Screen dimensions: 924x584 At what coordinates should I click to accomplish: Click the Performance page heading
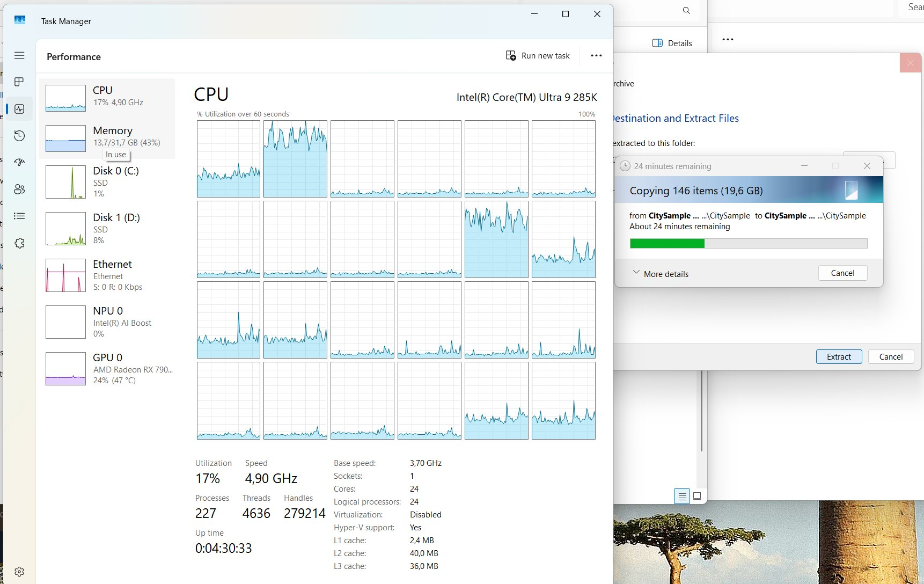pos(74,56)
